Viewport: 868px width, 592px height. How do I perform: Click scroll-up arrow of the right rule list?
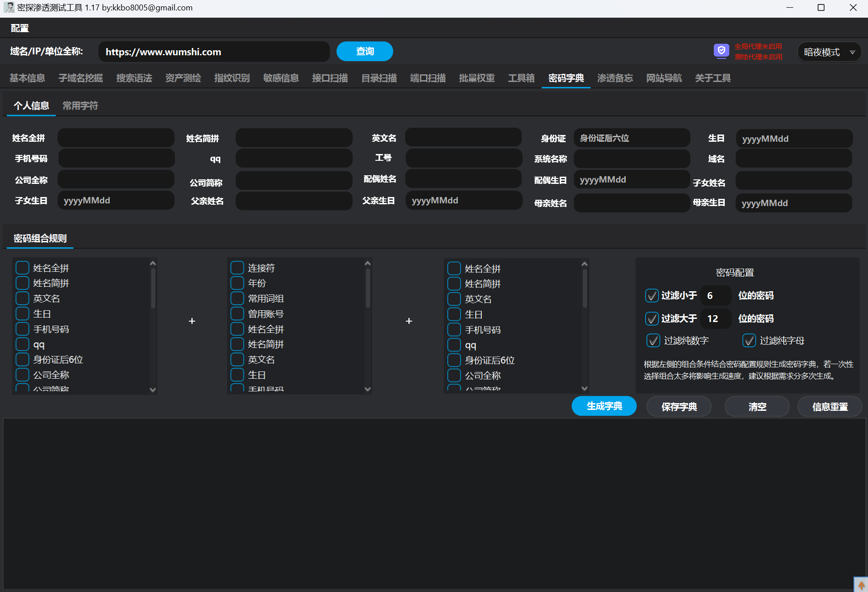[x=584, y=264]
